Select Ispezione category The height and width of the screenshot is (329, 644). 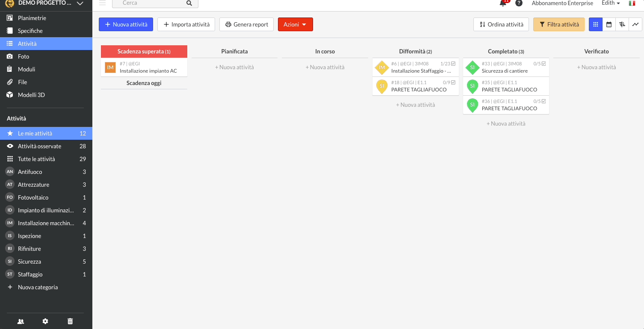pos(46,236)
